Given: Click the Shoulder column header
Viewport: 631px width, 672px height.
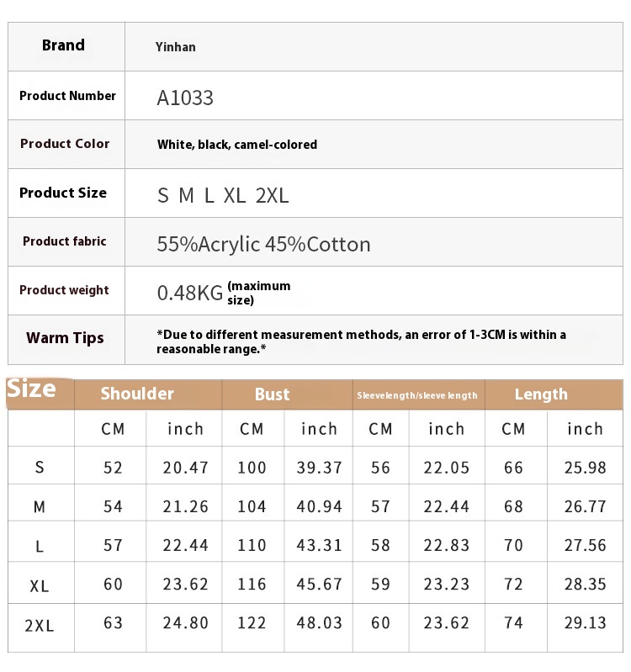Looking at the screenshot, I should click(137, 394).
